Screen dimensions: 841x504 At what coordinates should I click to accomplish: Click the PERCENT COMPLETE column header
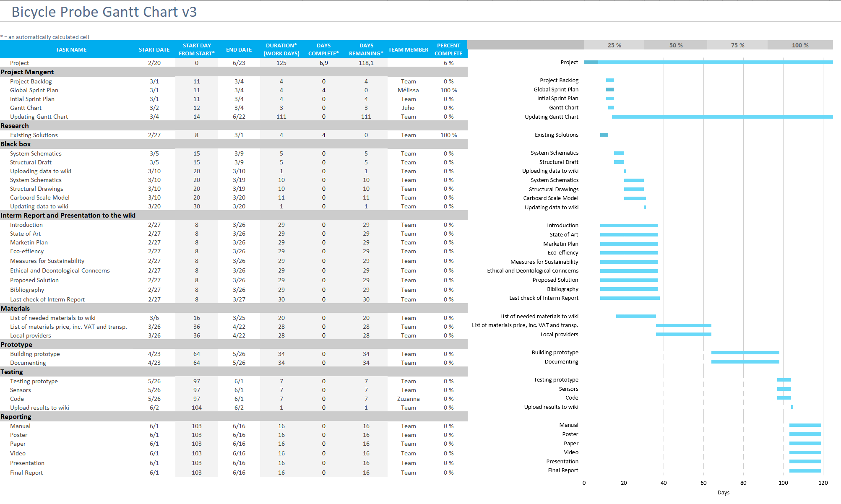point(448,49)
